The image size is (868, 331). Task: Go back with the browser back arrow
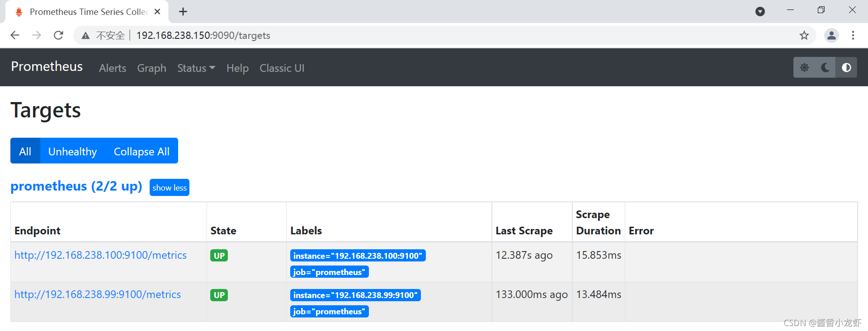15,35
